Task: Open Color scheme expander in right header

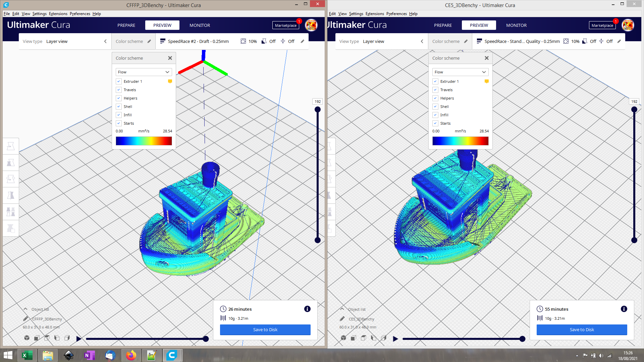Action: pyautogui.click(x=450, y=41)
